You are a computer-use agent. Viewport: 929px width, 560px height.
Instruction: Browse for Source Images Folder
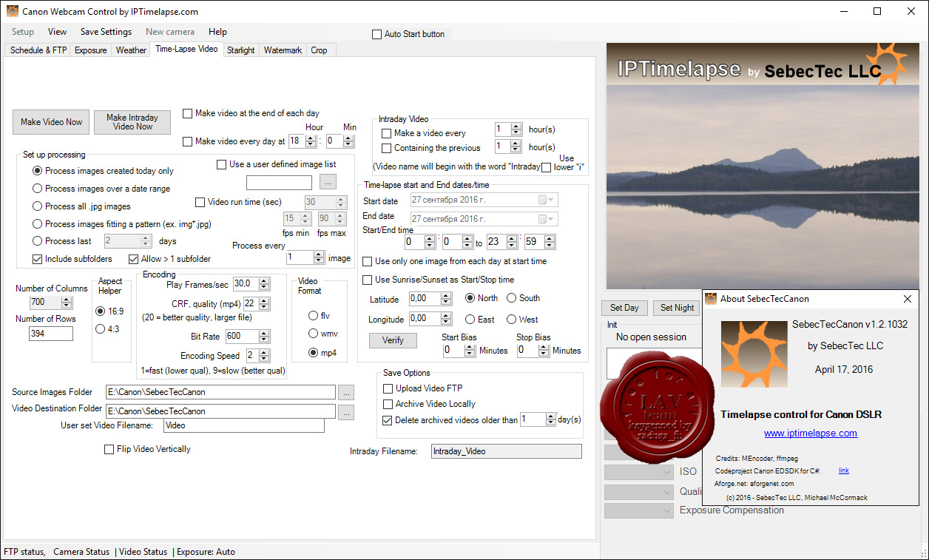point(345,392)
